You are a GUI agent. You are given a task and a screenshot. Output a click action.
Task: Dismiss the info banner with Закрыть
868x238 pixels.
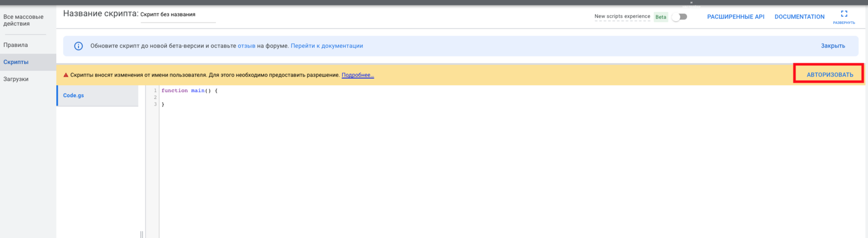coord(832,46)
